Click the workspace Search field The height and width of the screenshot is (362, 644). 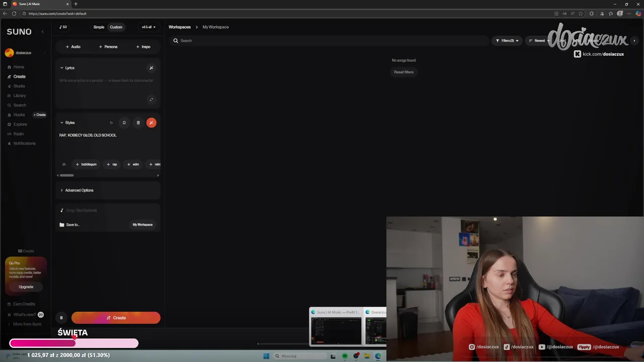click(x=330, y=41)
